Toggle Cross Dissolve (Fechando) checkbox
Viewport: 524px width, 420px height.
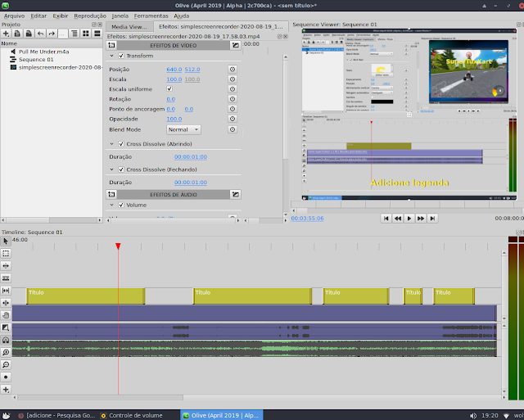tap(121, 169)
